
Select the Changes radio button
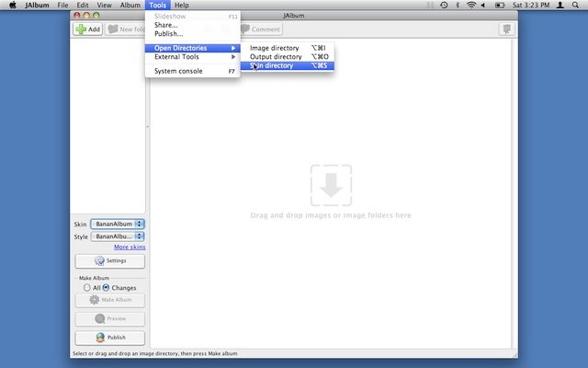click(x=107, y=287)
